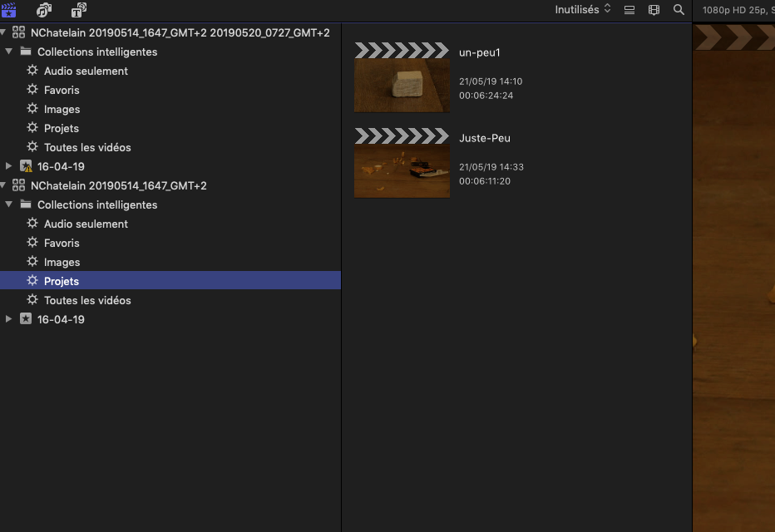Viewport: 775px width, 532px height.
Task: Open the Inutilisés filter dropdown
Action: (x=582, y=9)
